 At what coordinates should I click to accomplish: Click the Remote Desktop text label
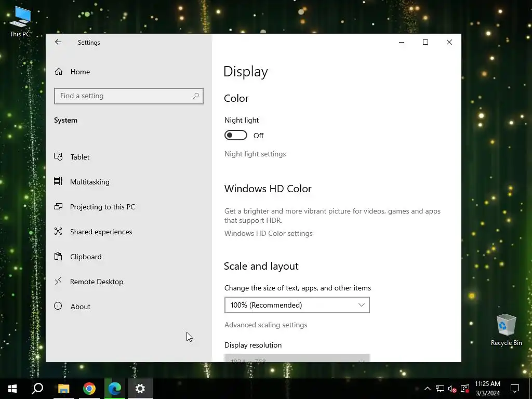[97, 282]
